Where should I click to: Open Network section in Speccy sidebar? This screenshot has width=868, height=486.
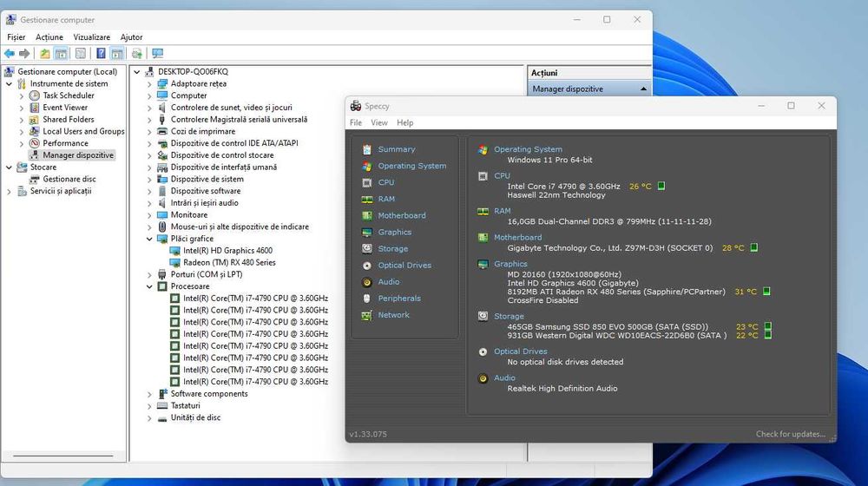click(393, 315)
